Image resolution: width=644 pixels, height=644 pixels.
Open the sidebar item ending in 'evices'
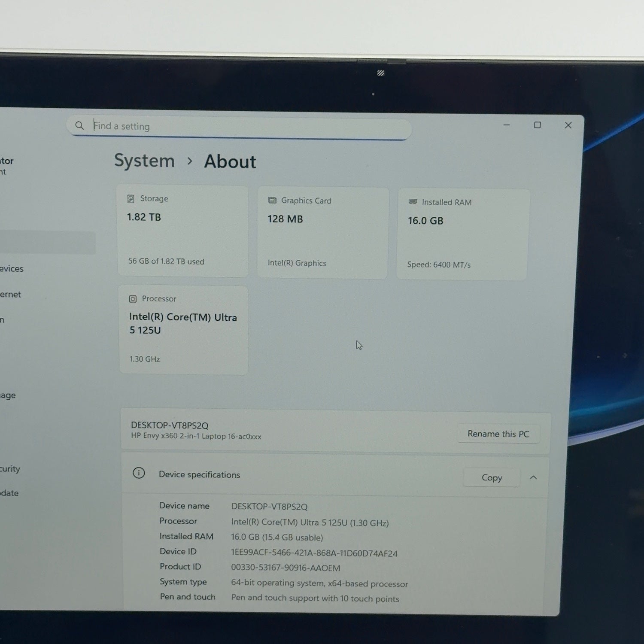[x=12, y=269]
